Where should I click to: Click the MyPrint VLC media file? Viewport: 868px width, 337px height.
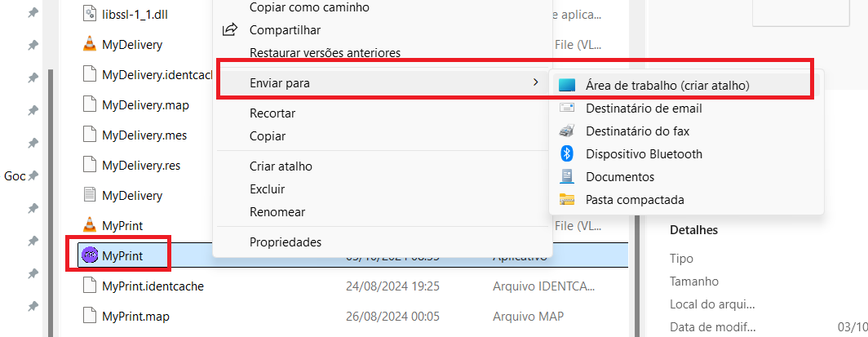pos(122,224)
